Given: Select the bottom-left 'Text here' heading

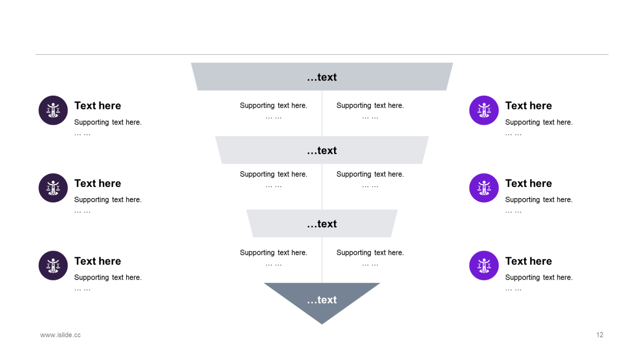Looking at the screenshot, I should 98,261.
